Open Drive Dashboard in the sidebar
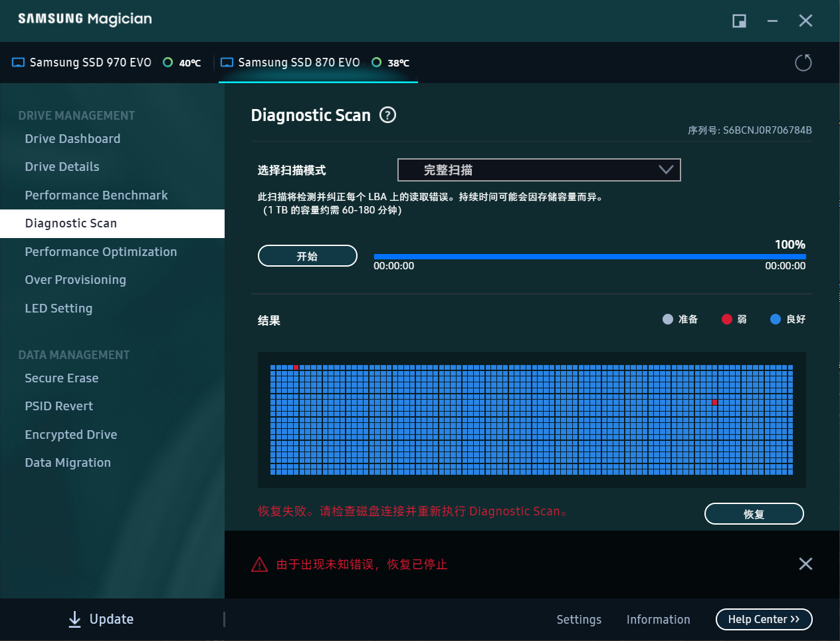 pyautogui.click(x=72, y=138)
